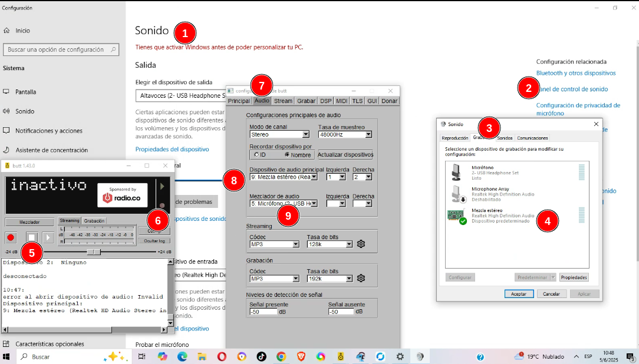639x364 pixels.
Task: Open Task View on the taskbar
Action: [x=142, y=357]
